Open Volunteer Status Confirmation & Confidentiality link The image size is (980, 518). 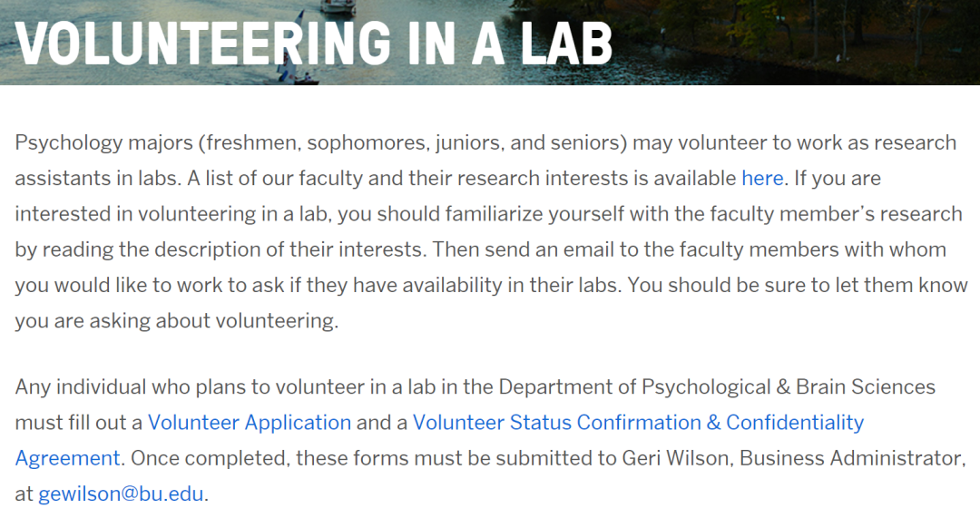point(638,423)
